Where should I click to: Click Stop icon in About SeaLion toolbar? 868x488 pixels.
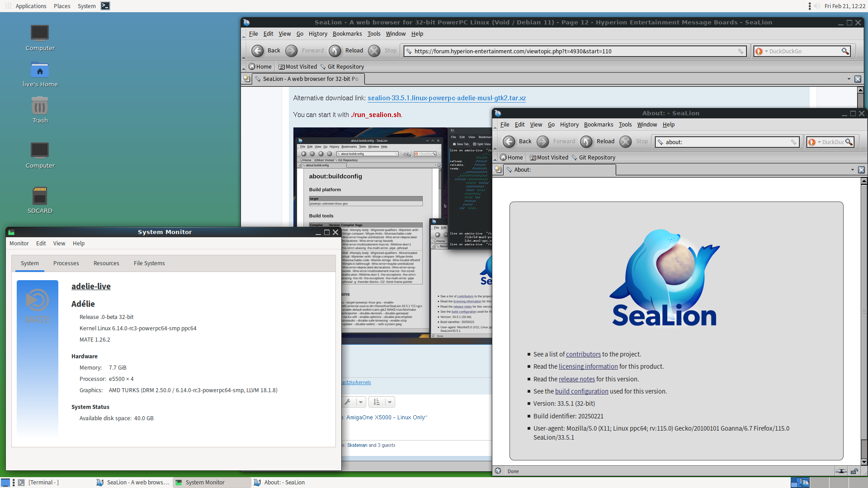tap(626, 141)
